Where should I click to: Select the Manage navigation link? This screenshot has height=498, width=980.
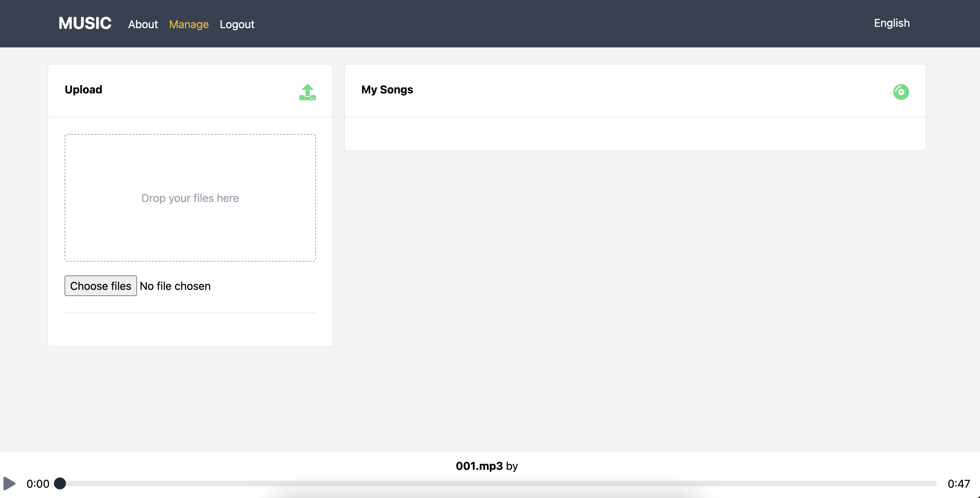tap(189, 24)
